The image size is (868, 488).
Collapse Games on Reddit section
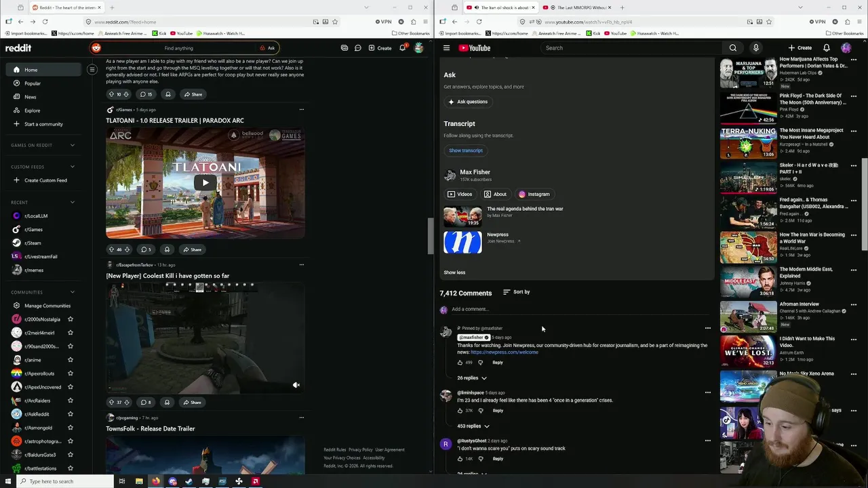pos(73,145)
